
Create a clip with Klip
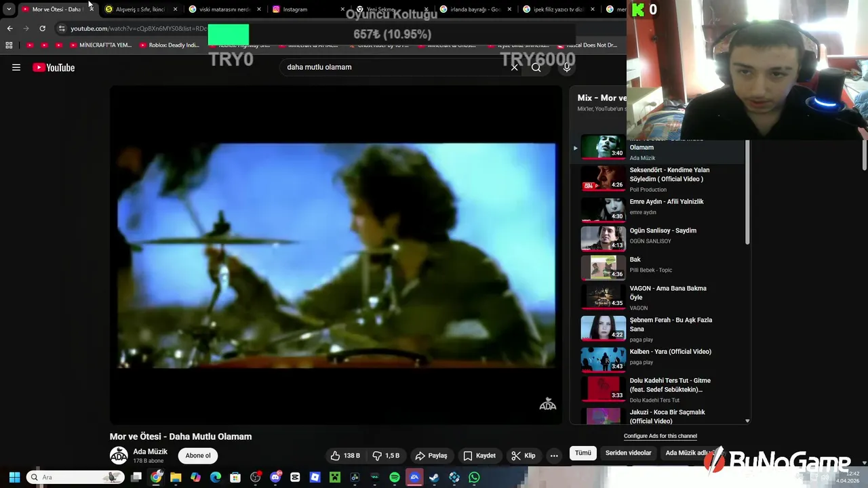[x=524, y=455]
